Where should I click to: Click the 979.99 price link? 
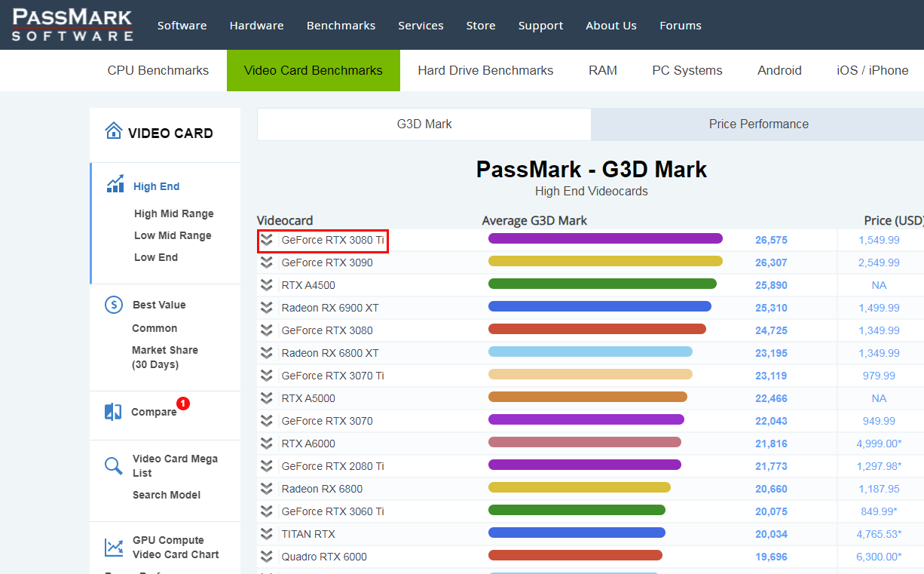click(879, 376)
